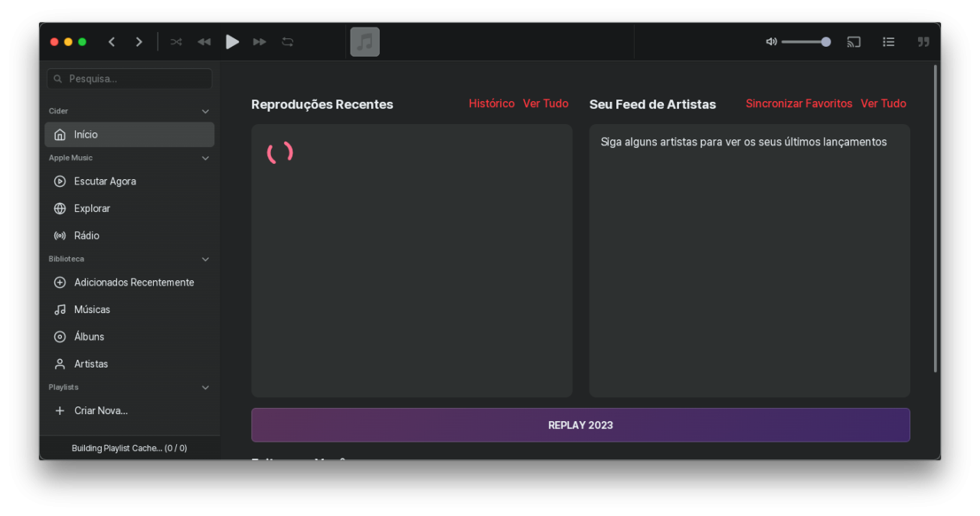Collapse the Apple Music sidebar section
980x516 pixels.
point(205,158)
